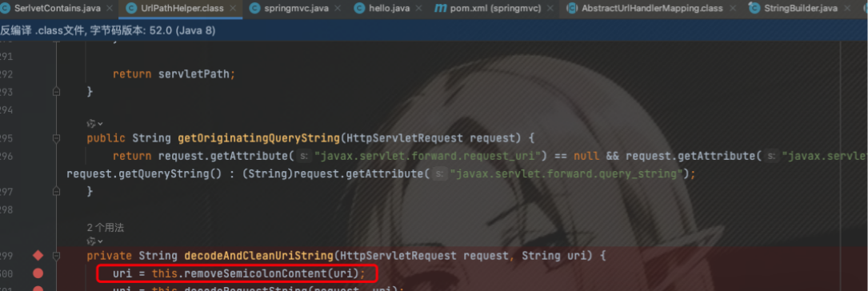Toggle the diamond method breakpoint on decodeAndCleanUriString

38,256
